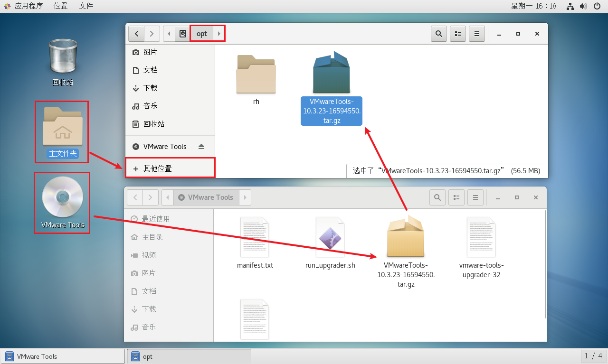This screenshot has height=364, width=608.
Task: Select partially visible text file in bottom row
Action: 255,319
